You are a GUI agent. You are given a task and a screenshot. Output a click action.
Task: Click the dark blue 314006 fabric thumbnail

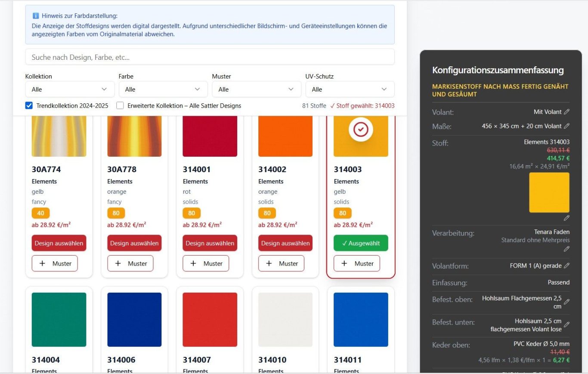point(134,319)
